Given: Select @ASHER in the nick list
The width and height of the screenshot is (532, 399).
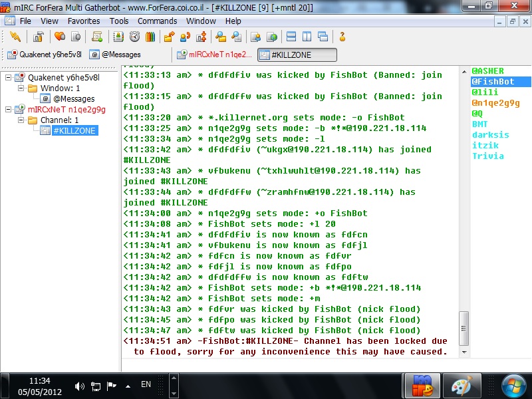Looking at the screenshot, I should (x=488, y=71).
